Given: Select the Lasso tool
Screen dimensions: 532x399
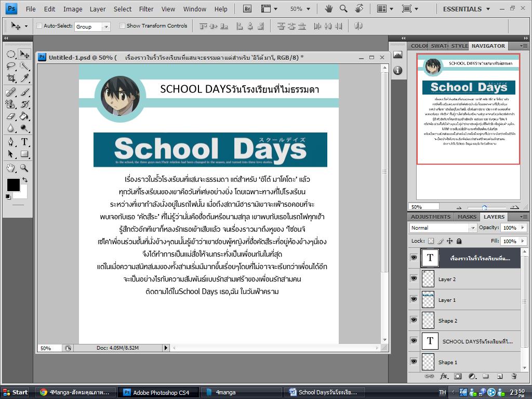Looking at the screenshot, I should [11, 66].
